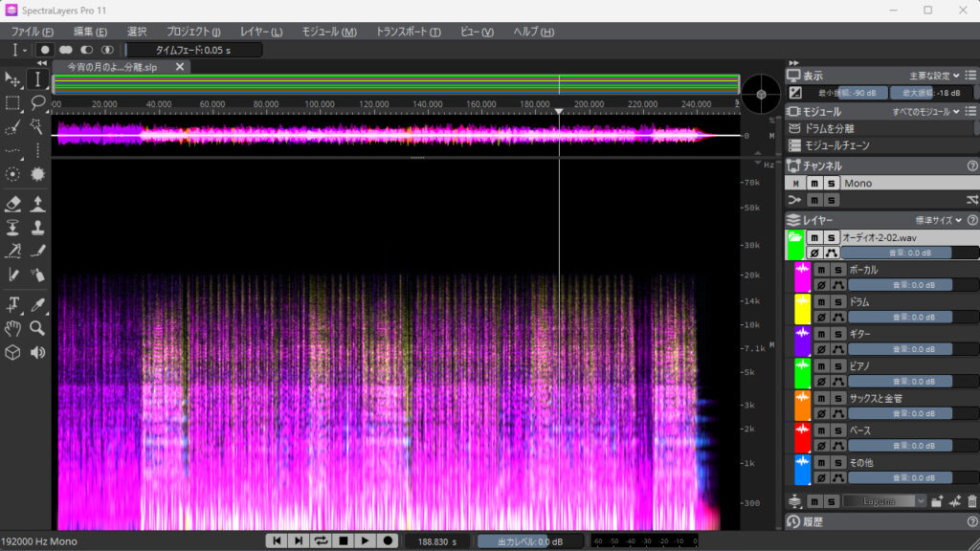Select the Eraser tool in the toolbox
Viewport: 980px width, 551px height.
click(x=13, y=203)
